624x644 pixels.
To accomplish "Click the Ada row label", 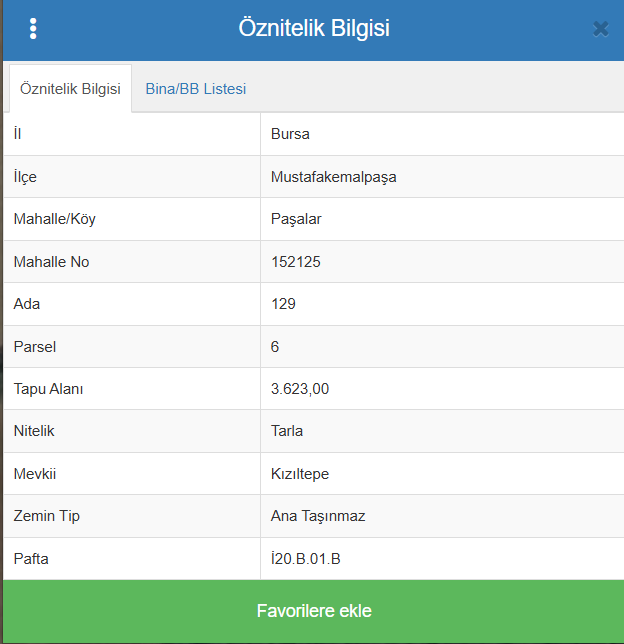I will point(27,304).
